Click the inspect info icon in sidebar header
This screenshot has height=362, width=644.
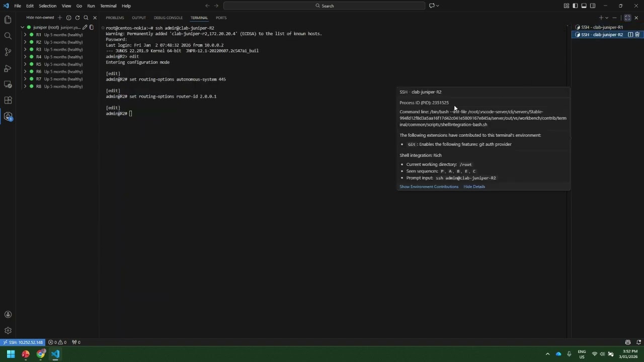tap(68, 18)
